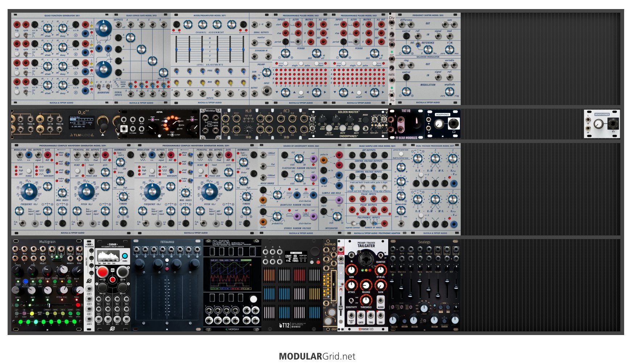Click the Bear Modules logo on Tilt EQ

coord(406,138)
